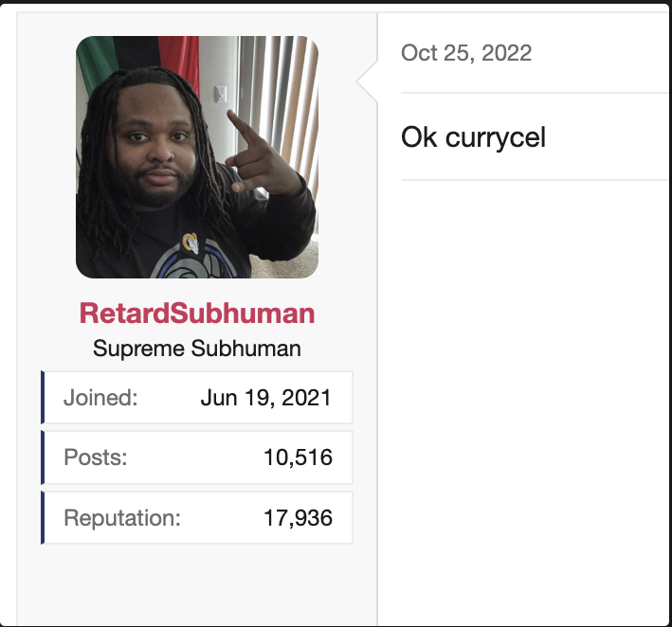Select the Jun 19, 2021 join date

coord(265,398)
